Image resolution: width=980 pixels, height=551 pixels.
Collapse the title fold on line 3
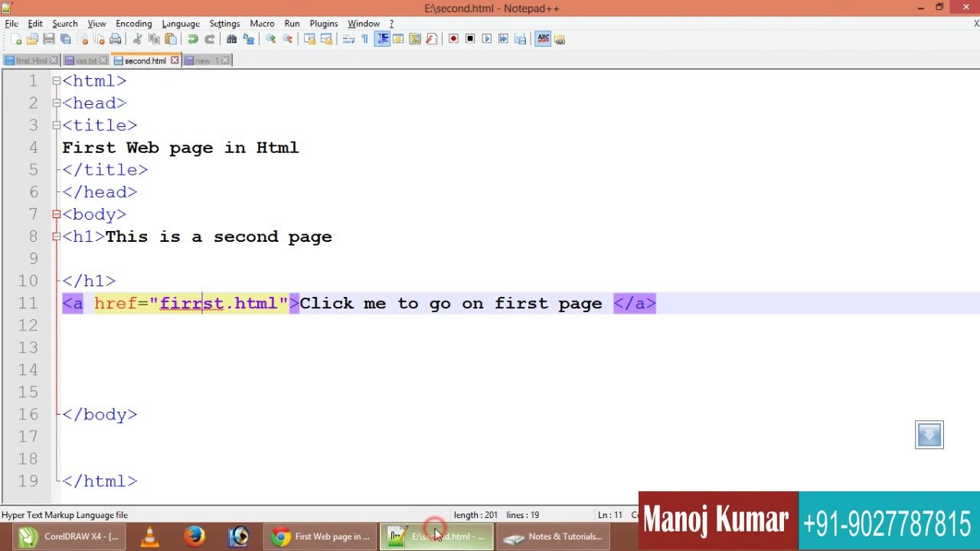click(57, 125)
